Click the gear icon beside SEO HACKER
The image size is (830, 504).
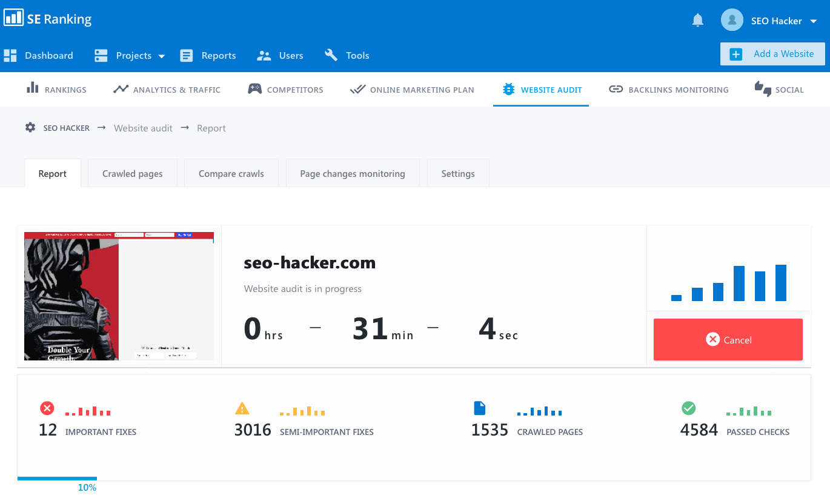point(30,128)
